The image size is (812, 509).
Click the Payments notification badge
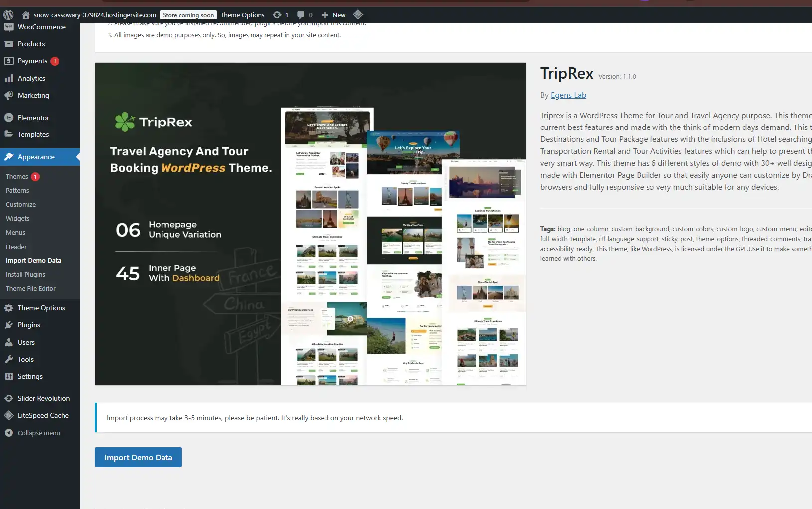click(55, 61)
